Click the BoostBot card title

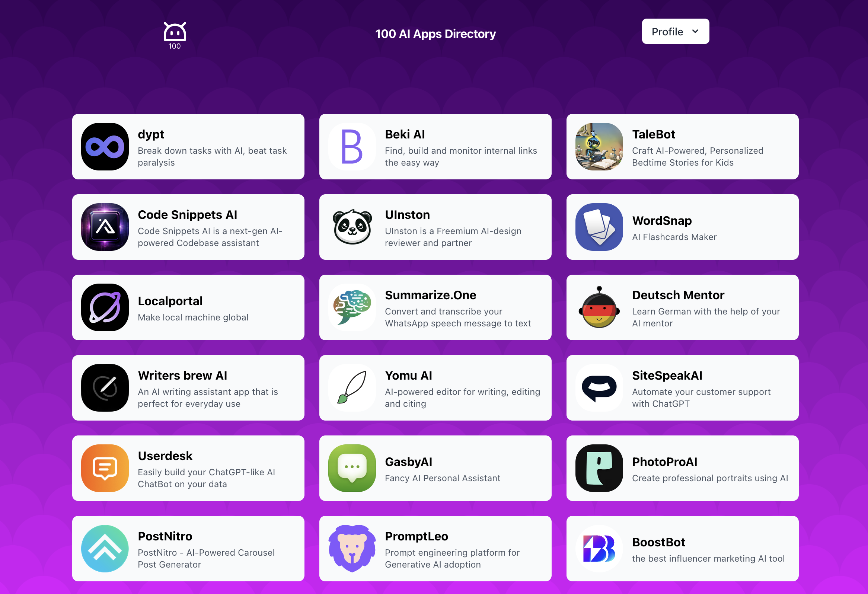tap(658, 542)
